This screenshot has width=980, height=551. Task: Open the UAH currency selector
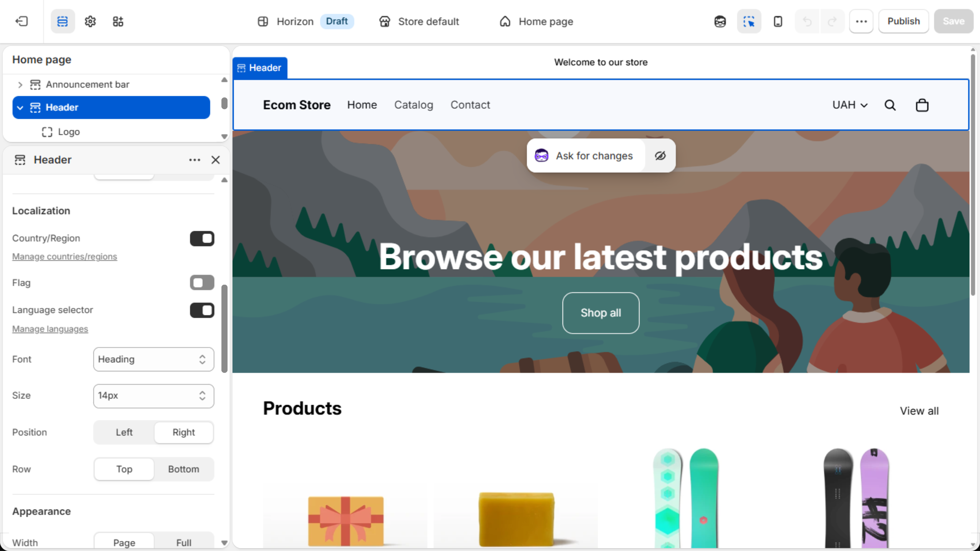850,105
